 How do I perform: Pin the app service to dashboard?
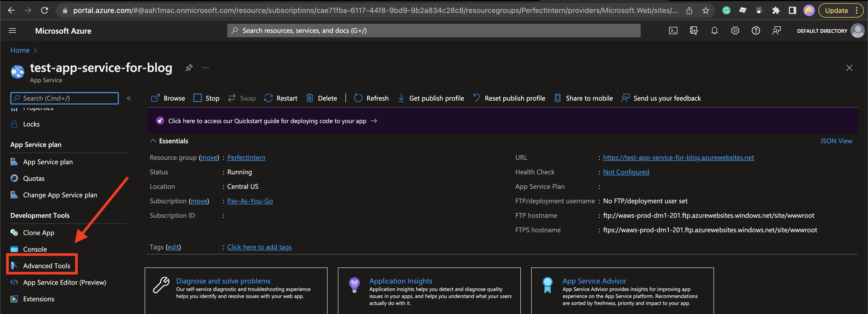[189, 68]
